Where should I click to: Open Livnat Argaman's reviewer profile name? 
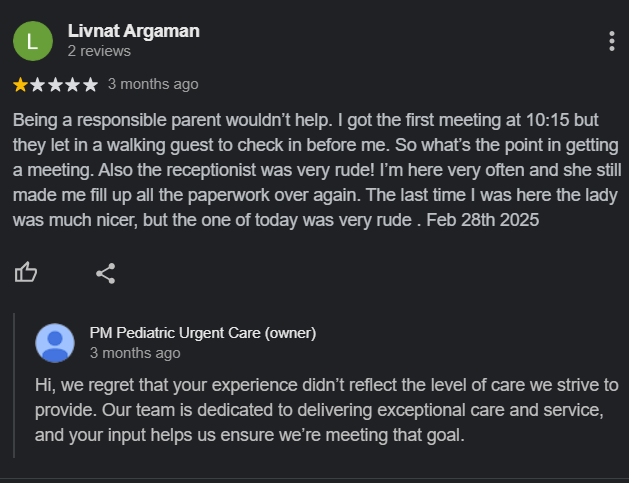(134, 31)
